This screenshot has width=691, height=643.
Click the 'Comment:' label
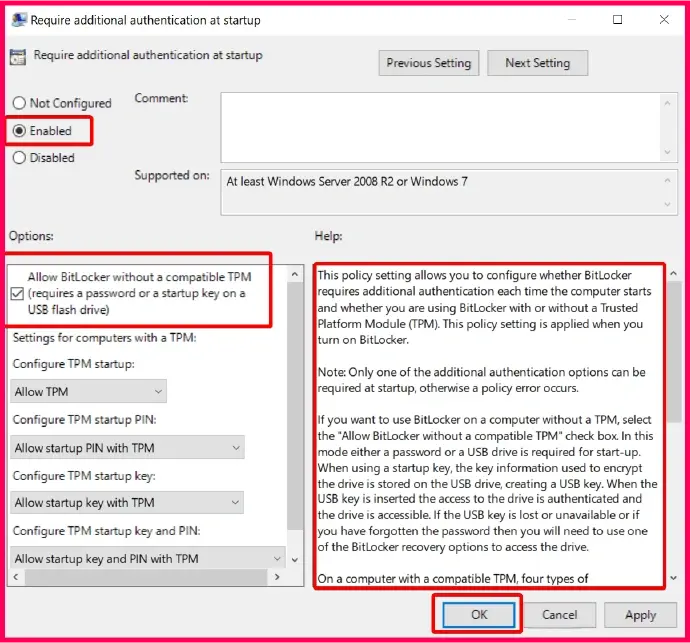tap(161, 98)
